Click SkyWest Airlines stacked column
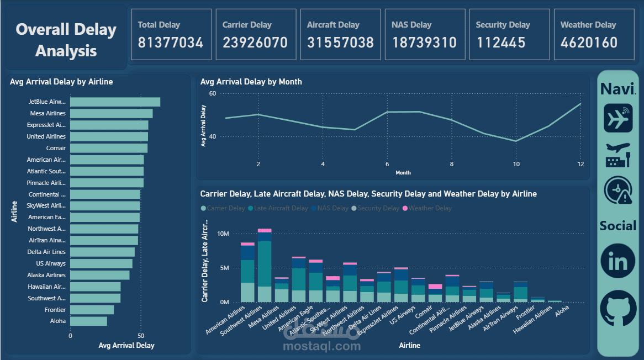 pos(350,282)
